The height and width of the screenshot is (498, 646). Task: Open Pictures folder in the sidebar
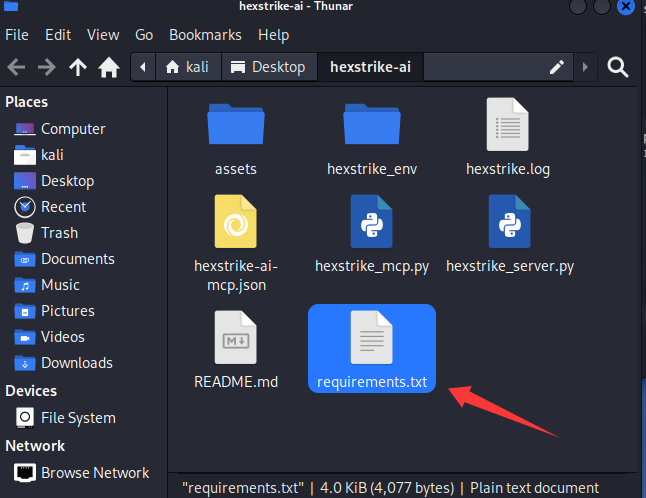54,311
